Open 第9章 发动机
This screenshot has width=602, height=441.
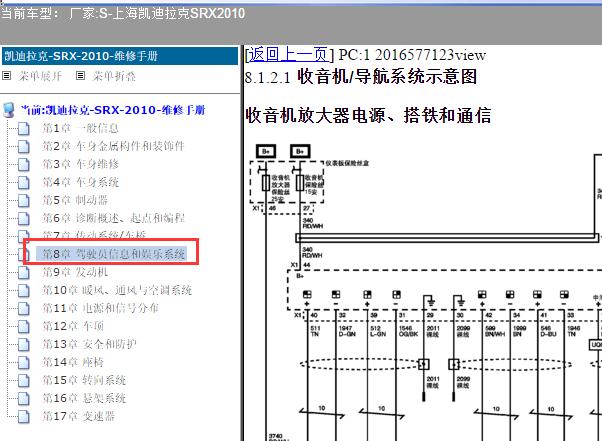[x=75, y=272]
